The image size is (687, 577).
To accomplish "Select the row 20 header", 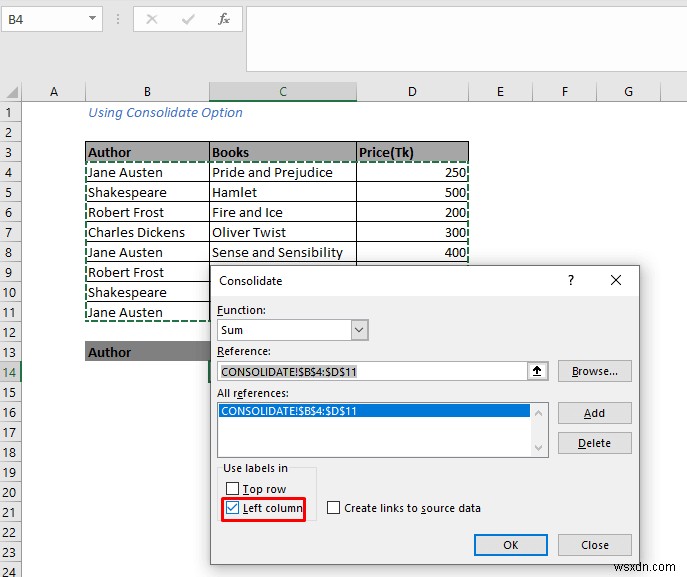I will pos(10,492).
